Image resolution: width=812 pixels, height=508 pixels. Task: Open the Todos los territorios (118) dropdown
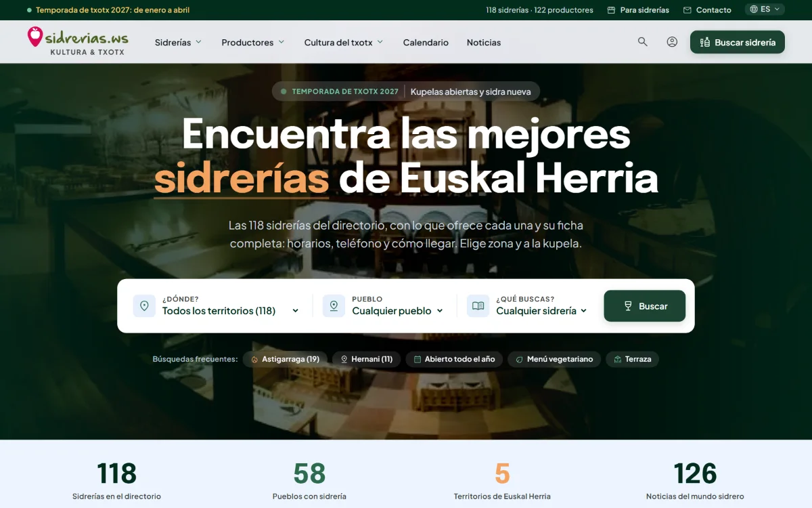(x=230, y=311)
